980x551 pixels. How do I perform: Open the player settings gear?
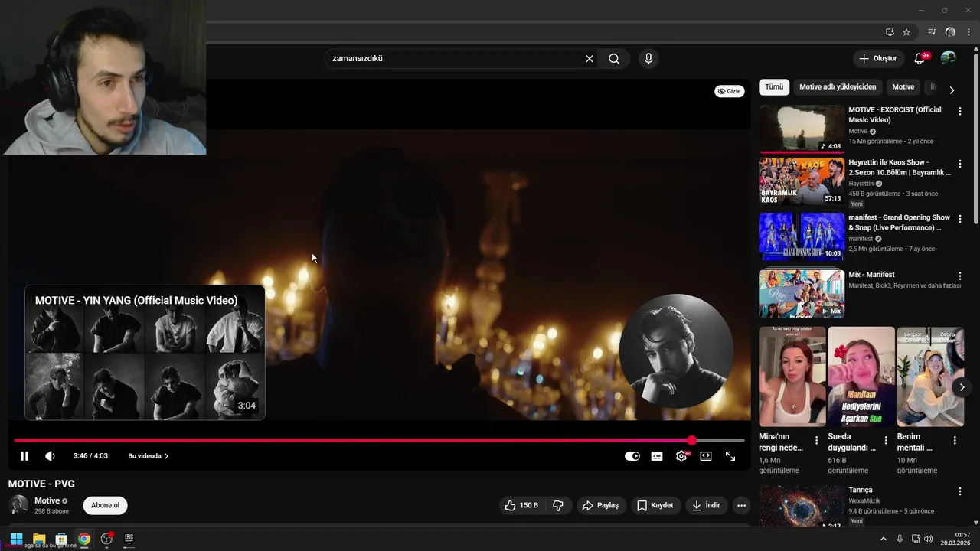(681, 456)
